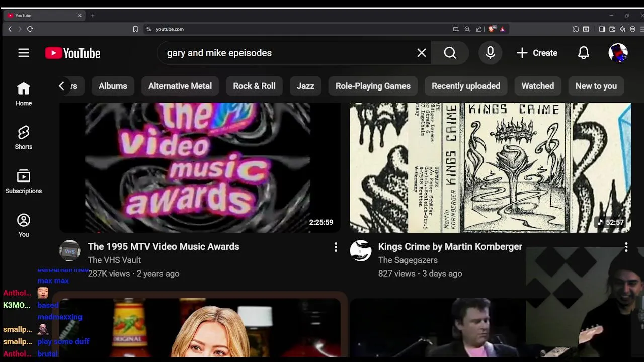Open the zoom magnifier in the address bar

(x=467, y=29)
